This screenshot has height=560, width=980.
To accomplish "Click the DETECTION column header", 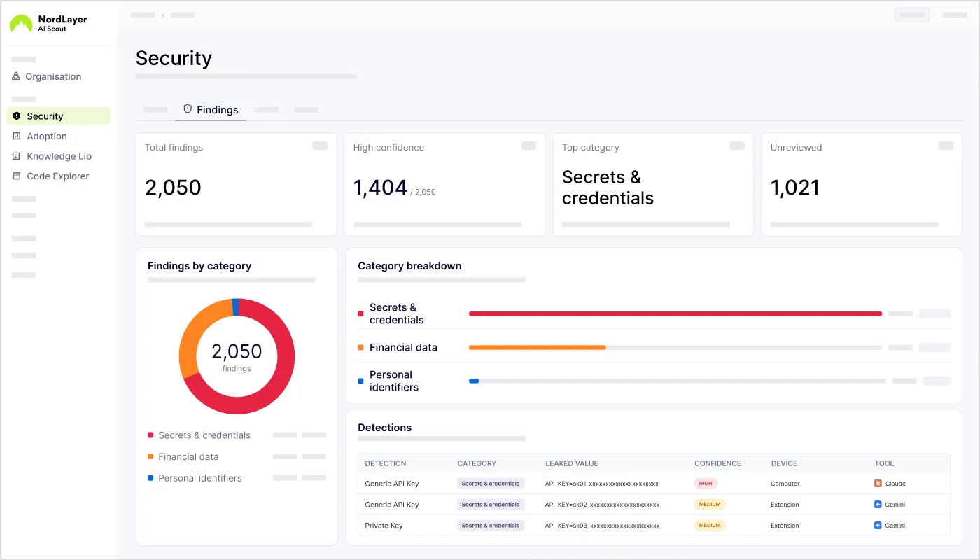I will (386, 463).
